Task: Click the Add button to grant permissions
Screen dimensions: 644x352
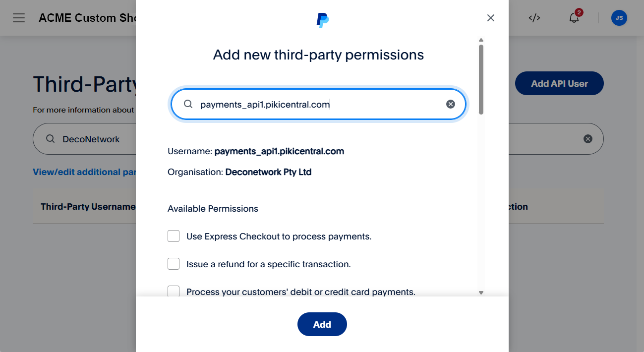Action: tap(322, 324)
